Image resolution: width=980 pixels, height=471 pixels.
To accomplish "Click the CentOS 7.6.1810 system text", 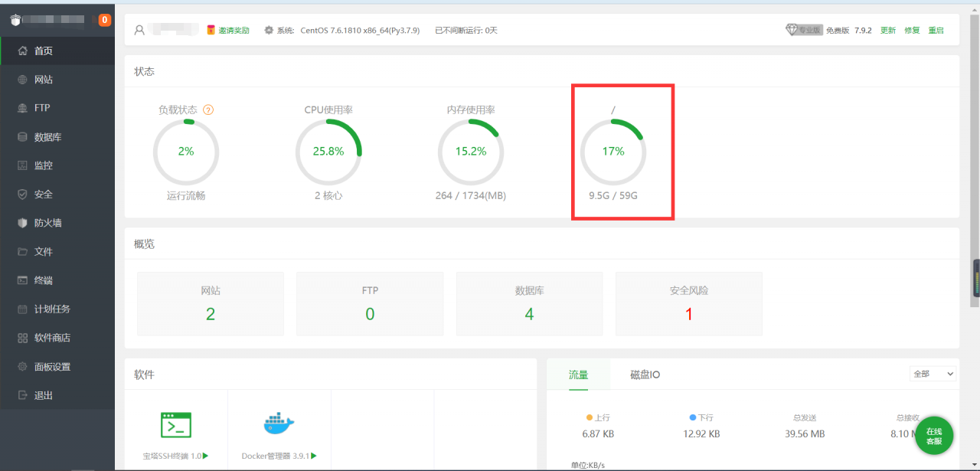I will tap(359, 31).
